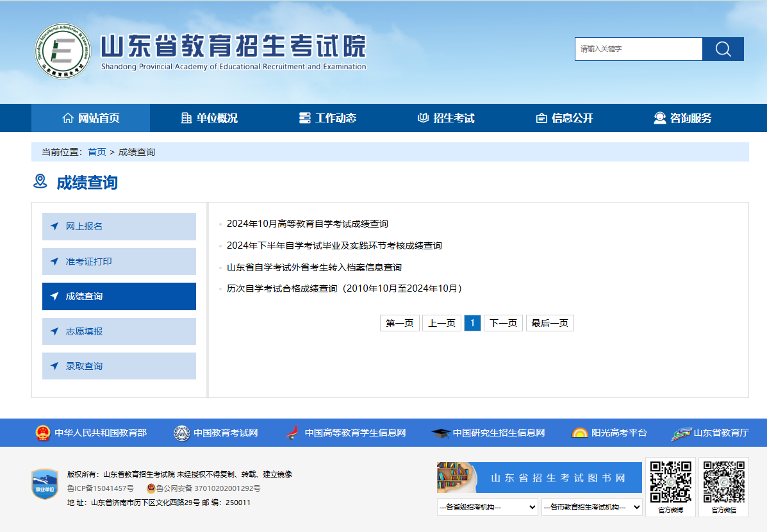This screenshot has width=767, height=532.
Task: Click the magnifier search icon button
Action: [723, 49]
